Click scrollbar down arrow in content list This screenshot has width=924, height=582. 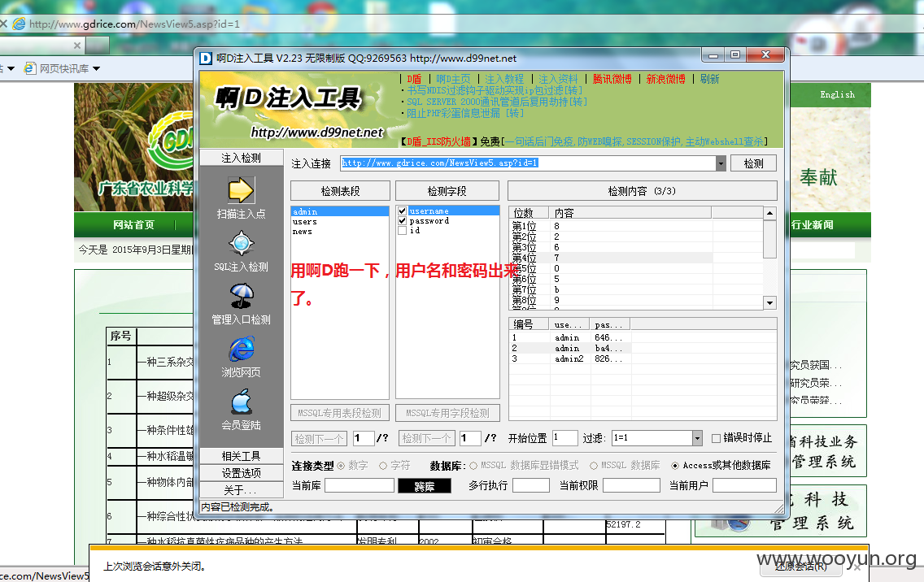click(x=769, y=302)
